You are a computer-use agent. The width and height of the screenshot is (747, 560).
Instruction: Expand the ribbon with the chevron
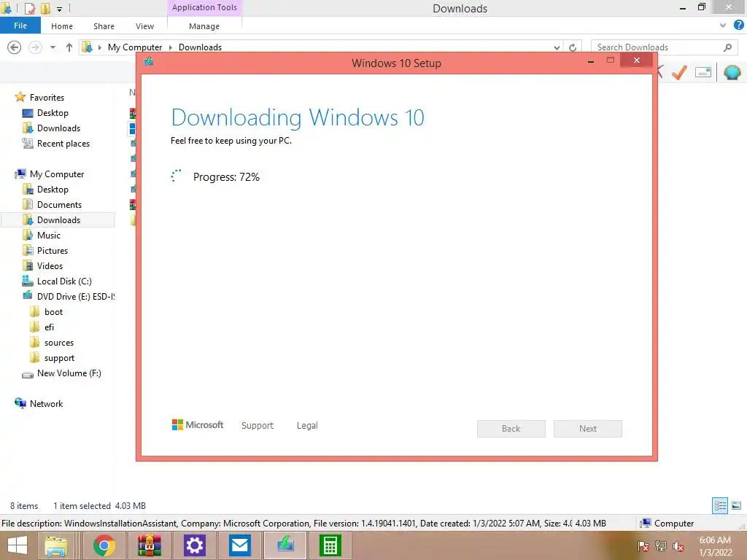[x=723, y=26]
